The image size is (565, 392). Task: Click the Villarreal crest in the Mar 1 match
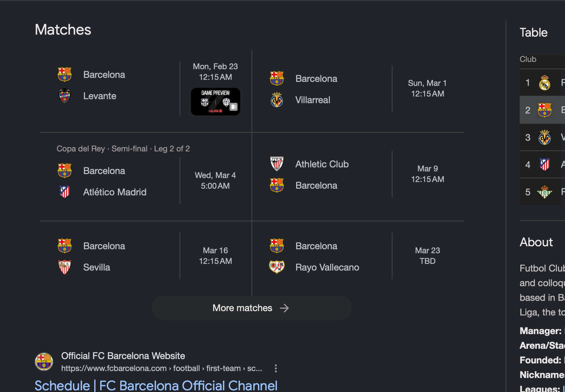[277, 100]
